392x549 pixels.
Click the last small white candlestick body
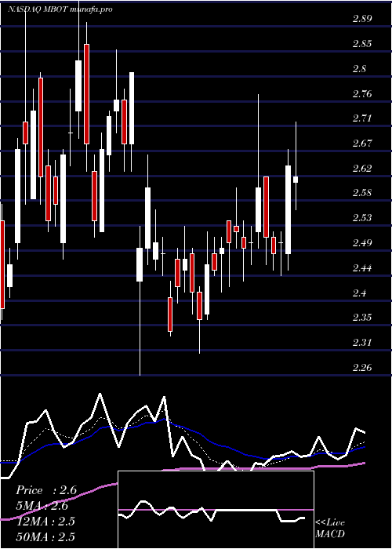pyautogui.click(x=296, y=180)
